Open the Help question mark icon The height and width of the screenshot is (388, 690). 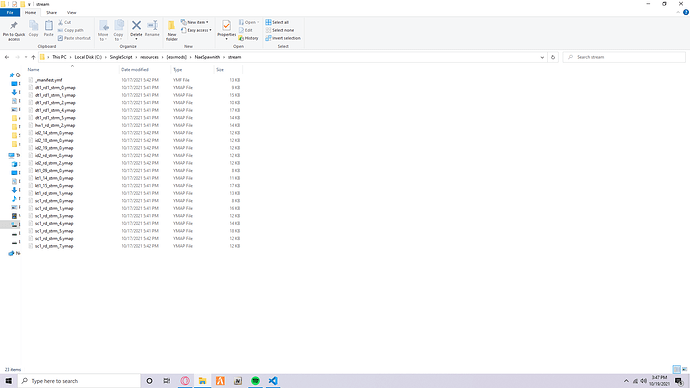pyautogui.click(x=686, y=12)
